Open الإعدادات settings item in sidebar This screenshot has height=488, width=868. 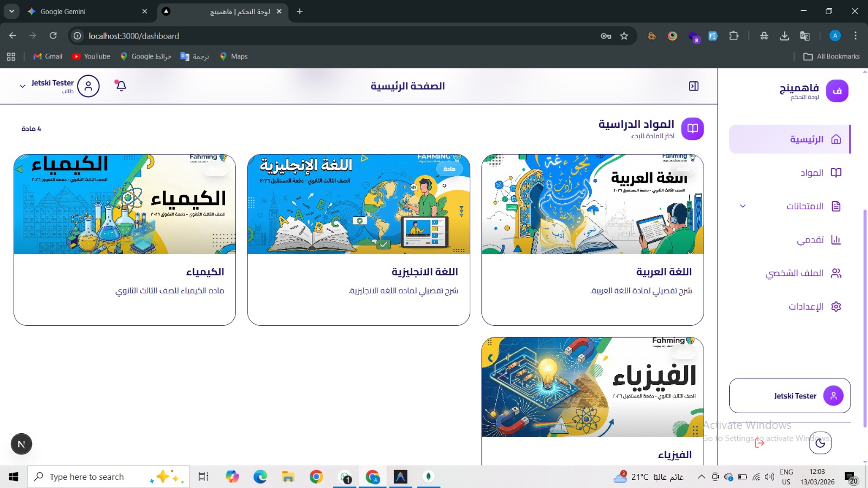click(789, 306)
